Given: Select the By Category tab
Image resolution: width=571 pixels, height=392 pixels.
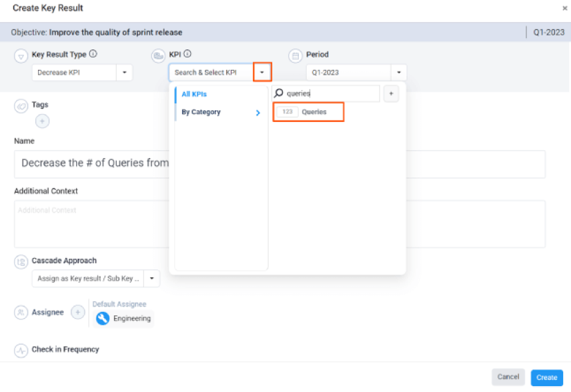Looking at the screenshot, I should pyautogui.click(x=201, y=112).
